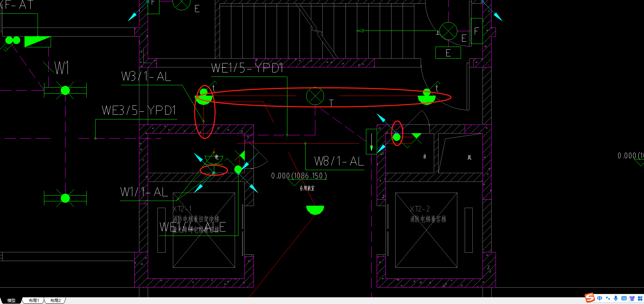Open the 布局1 layout tab

pyautogui.click(x=34, y=300)
